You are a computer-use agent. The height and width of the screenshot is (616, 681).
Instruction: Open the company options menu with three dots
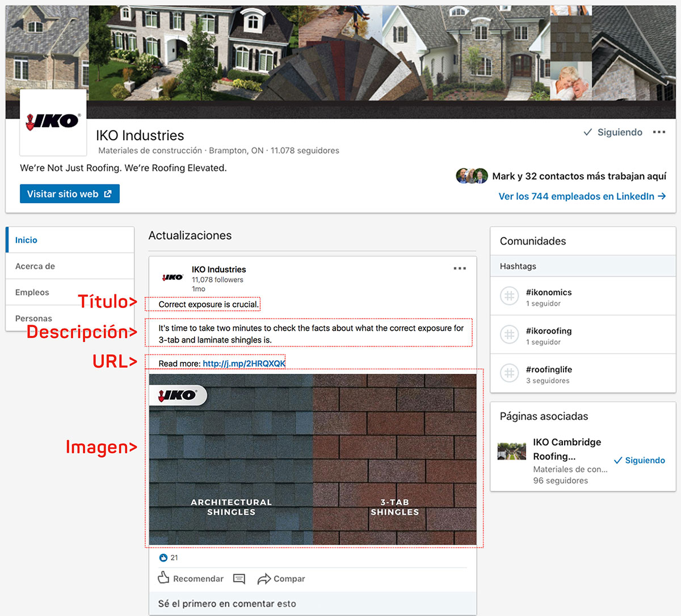coord(659,131)
